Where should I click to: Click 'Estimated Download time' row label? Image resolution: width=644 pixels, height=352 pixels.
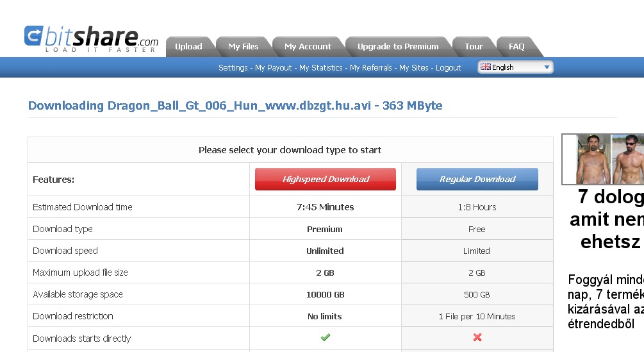point(83,207)
